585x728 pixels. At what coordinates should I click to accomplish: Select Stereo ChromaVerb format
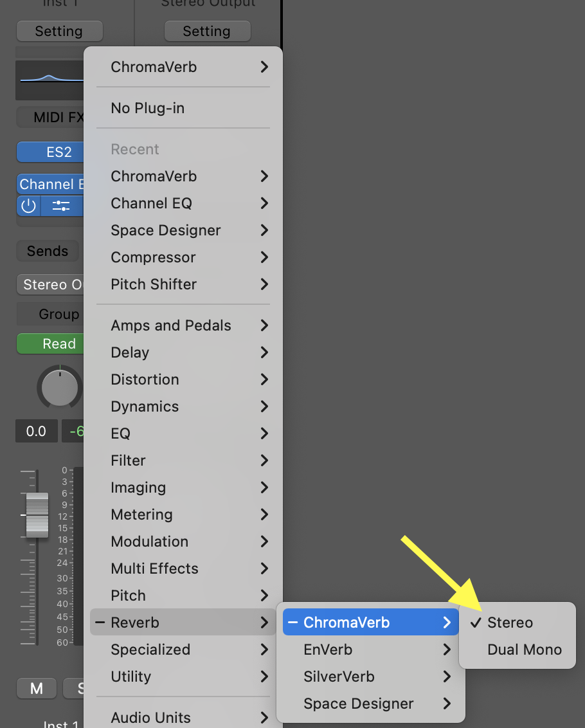[x=510, y=623]
